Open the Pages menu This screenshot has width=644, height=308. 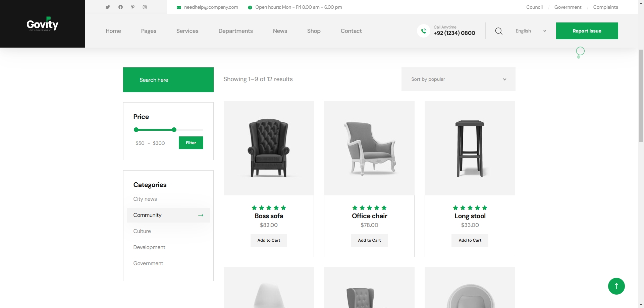pos(149,31)
